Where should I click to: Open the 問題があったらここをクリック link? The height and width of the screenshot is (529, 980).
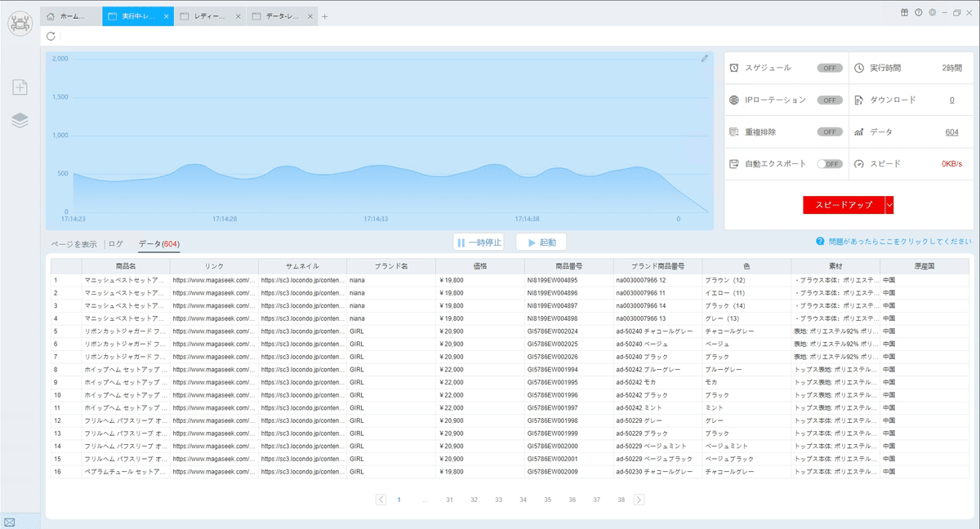click(x=899, y=242)
